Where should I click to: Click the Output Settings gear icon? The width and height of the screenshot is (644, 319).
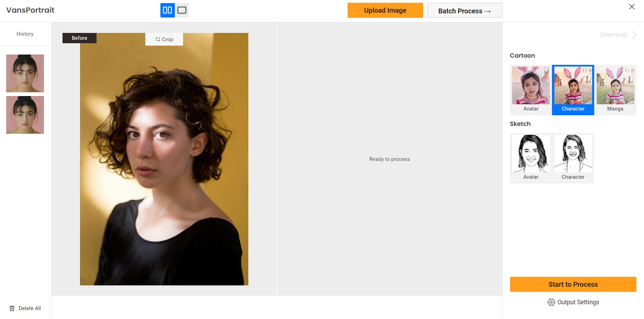click(x=551, y=302)
